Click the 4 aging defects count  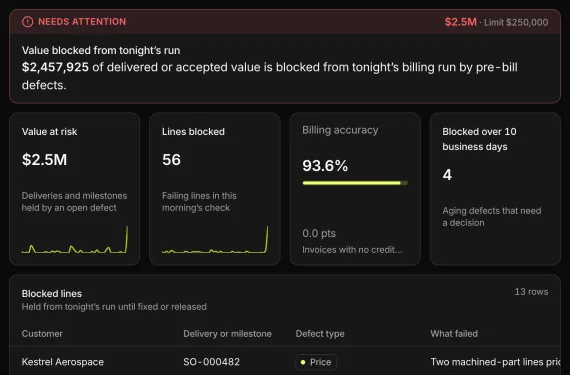click(x=447, y=175)
